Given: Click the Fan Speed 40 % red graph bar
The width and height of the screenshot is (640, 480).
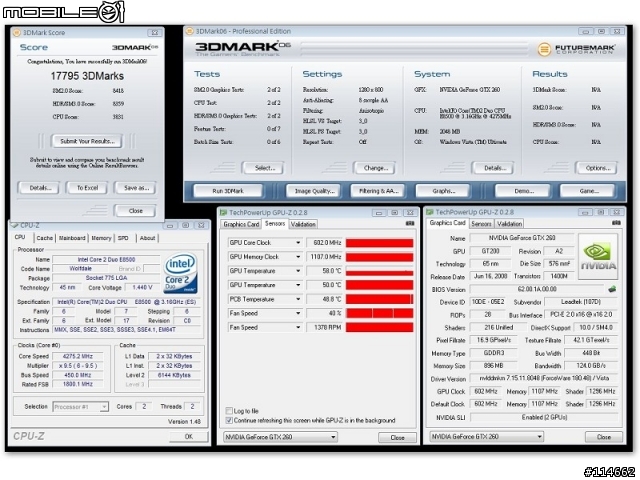Looking at the screenshot, I should [380, 313].
